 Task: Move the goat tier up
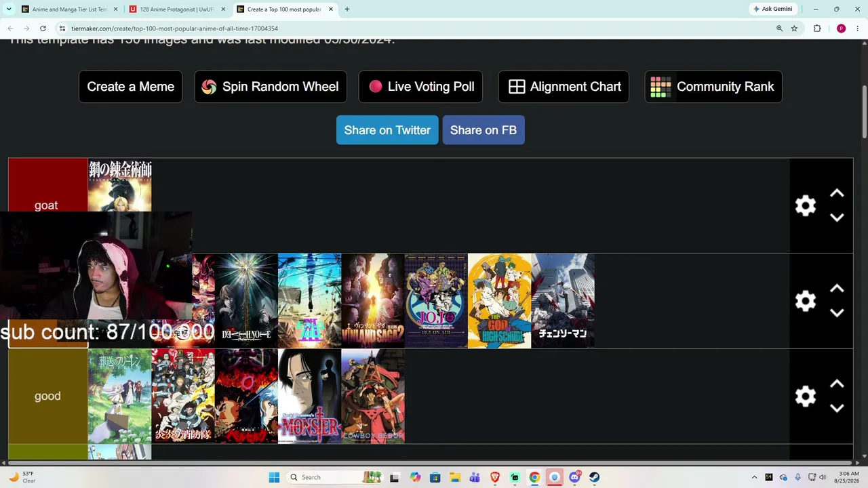[x=837, y=194]
